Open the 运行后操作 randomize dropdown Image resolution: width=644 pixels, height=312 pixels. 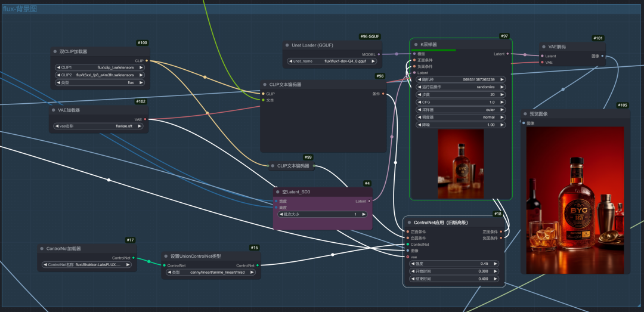[x=461, y=87]
